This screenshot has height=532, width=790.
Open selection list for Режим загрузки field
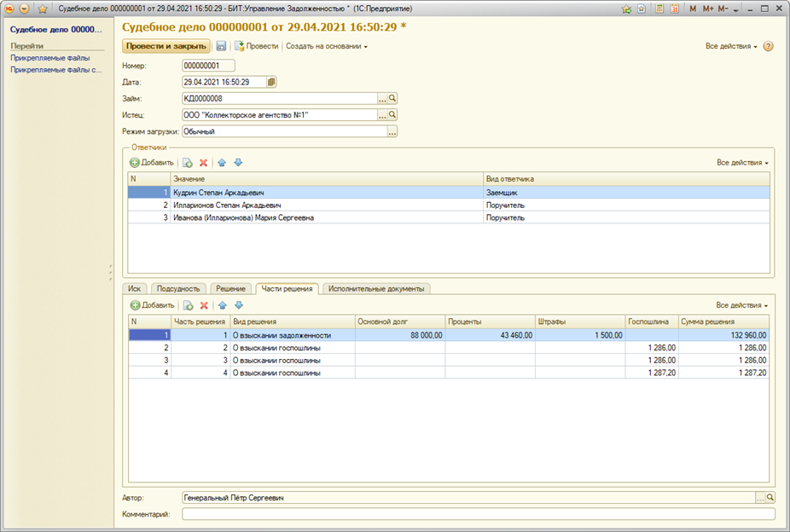392,131
